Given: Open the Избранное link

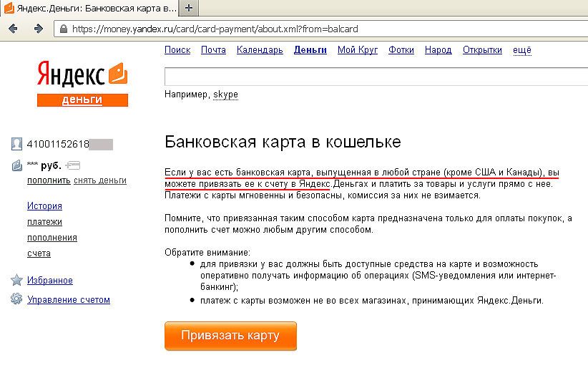Looking at the screenshot, I should click(x=50, y=281).
